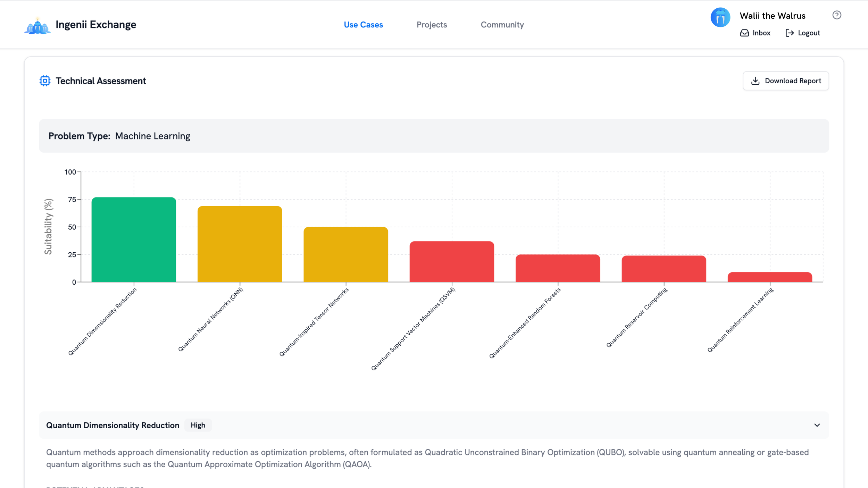Image resolution: width=868 pixels, height=488 pixels.
Task: Click the Walii the Walrus username link
Action: point(772,16)
